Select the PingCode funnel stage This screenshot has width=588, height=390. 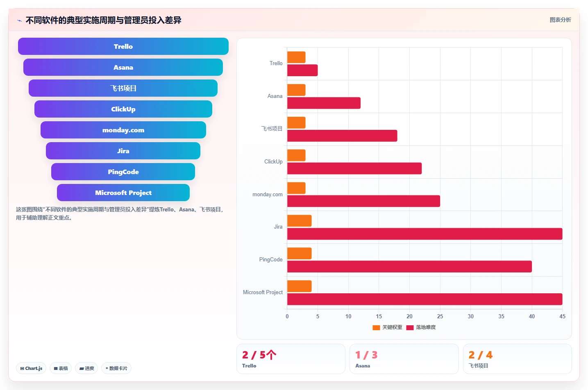pyautogui.click(x=123, y=172)
